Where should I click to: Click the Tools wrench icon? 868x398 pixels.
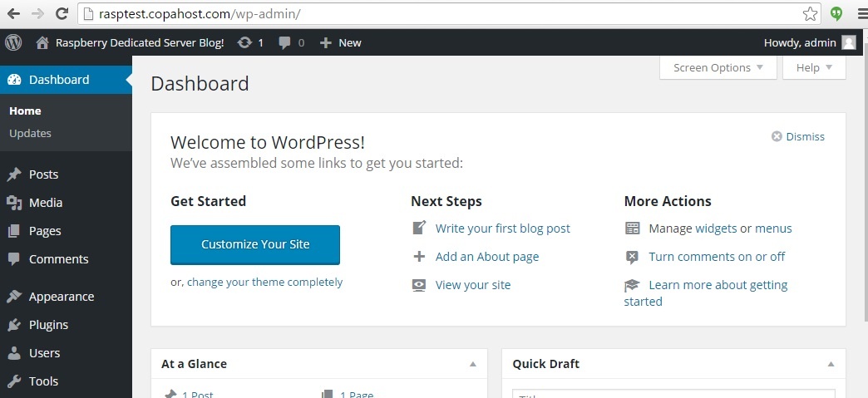[x=14, y=381]
